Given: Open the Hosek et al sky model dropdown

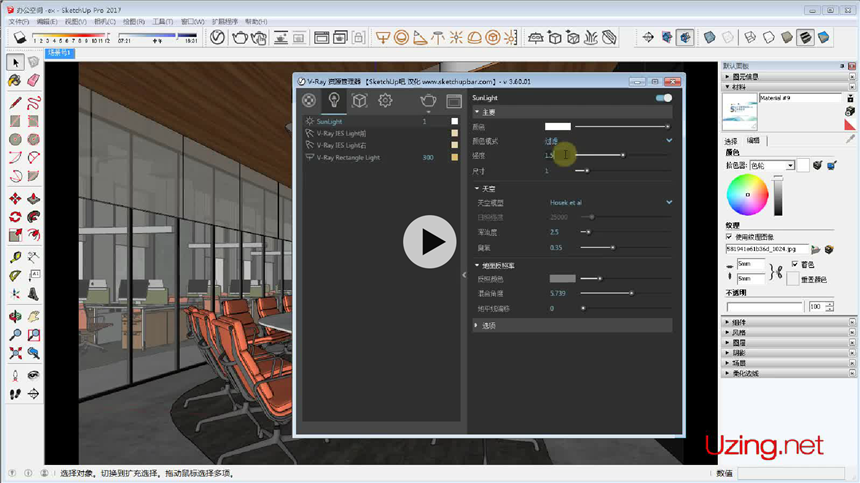Looking at the screenshot, I should coord(669,202).
